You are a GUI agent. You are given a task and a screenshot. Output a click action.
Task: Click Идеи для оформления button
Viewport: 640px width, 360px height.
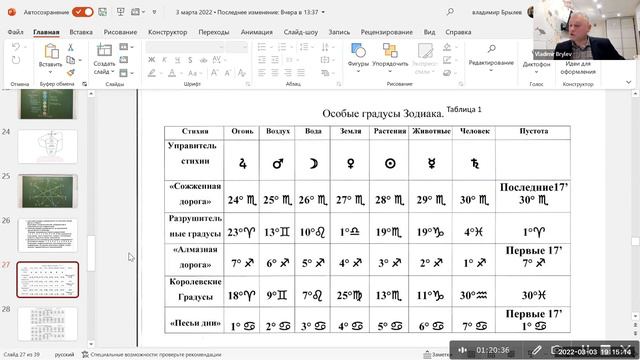point(578,67)
